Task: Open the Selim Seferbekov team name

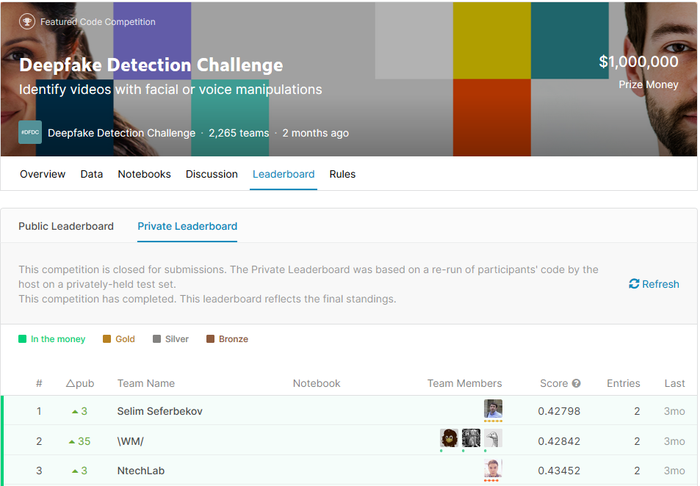Action: 160,411
